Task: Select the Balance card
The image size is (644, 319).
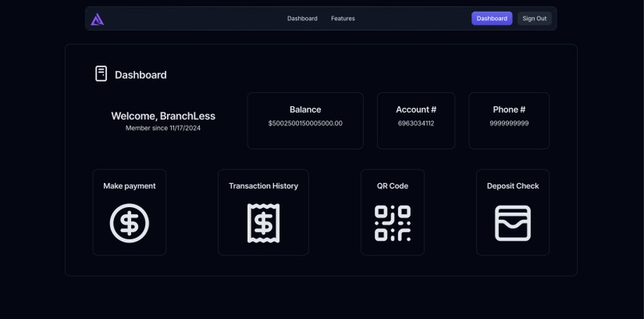Action: coord(305,121)
